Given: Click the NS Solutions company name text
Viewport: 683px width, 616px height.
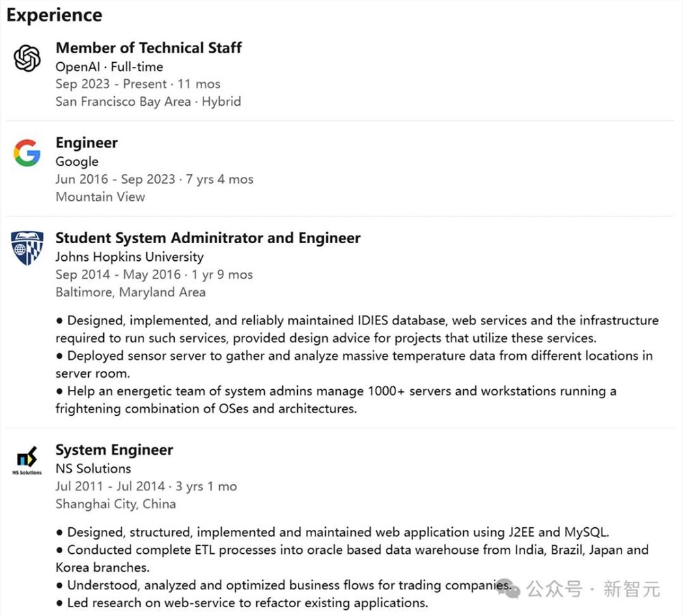Looking at the screenshot, I should coord(93,468).
